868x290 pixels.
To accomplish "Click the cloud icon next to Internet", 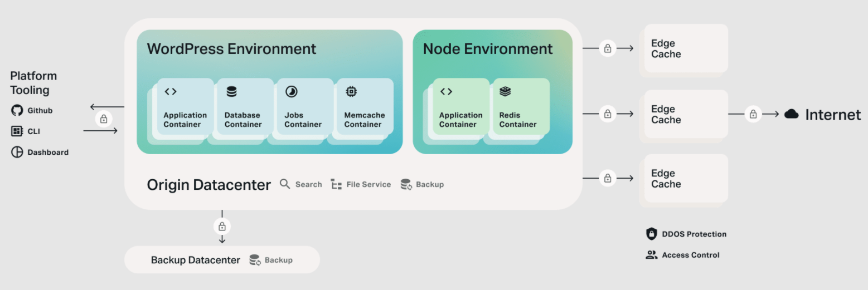I will coord(792,115).
